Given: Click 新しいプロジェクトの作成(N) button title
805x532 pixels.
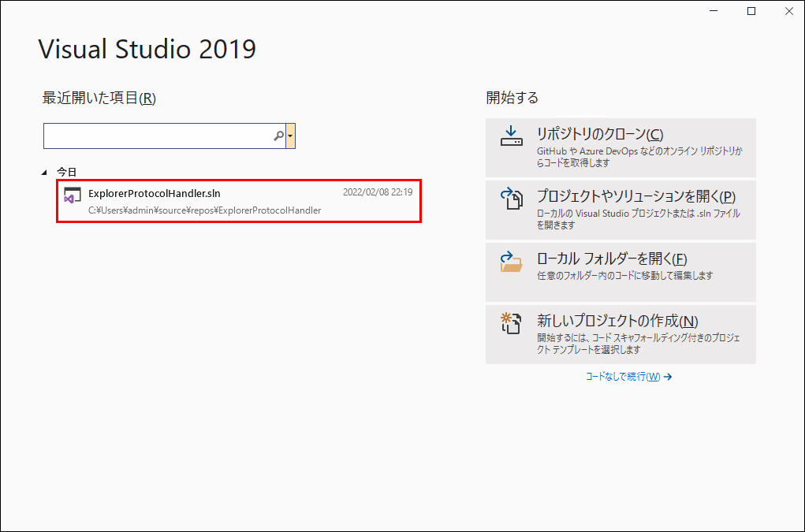Looking at the screenshot, I should pyautogui.click(x=617, y=321).
